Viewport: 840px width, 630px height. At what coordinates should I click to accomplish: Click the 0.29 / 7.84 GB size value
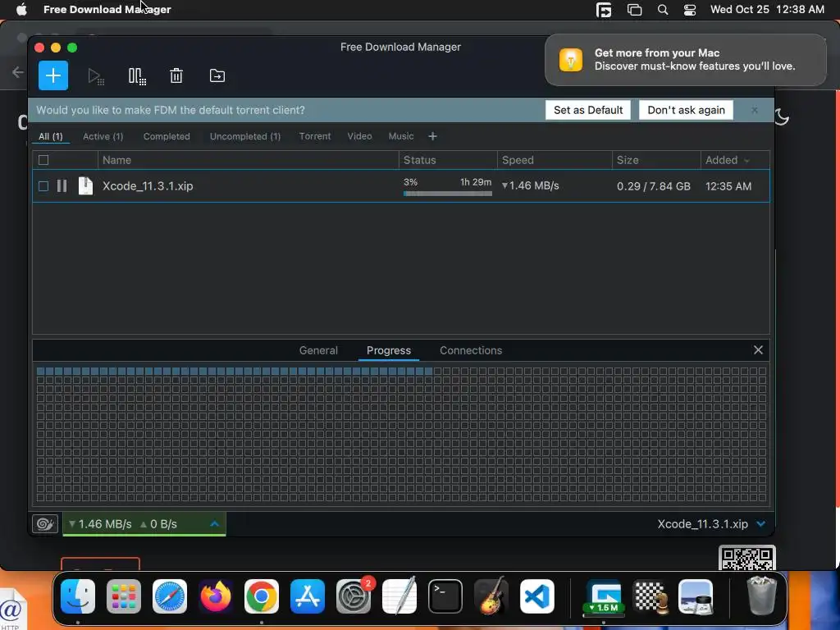(654, 186)
